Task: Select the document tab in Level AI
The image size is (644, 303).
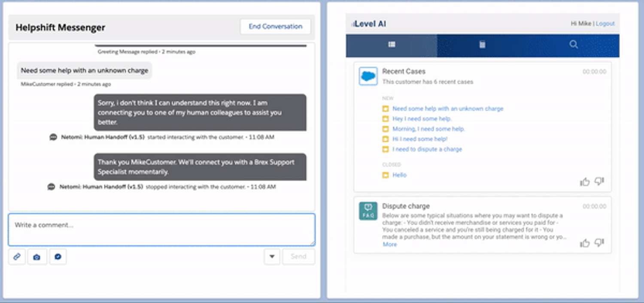Action: coord(483,45)
